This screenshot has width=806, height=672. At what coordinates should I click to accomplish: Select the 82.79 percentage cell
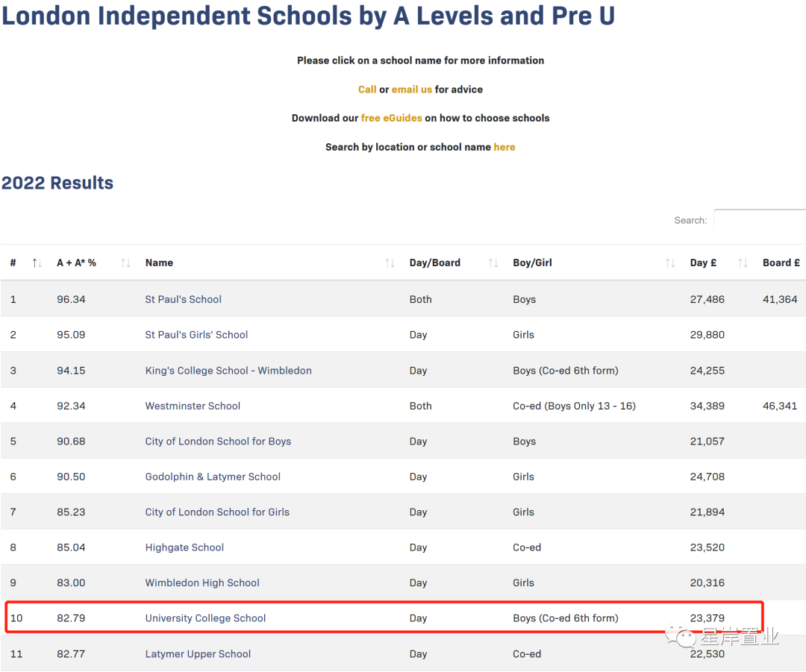click(71, 618)
